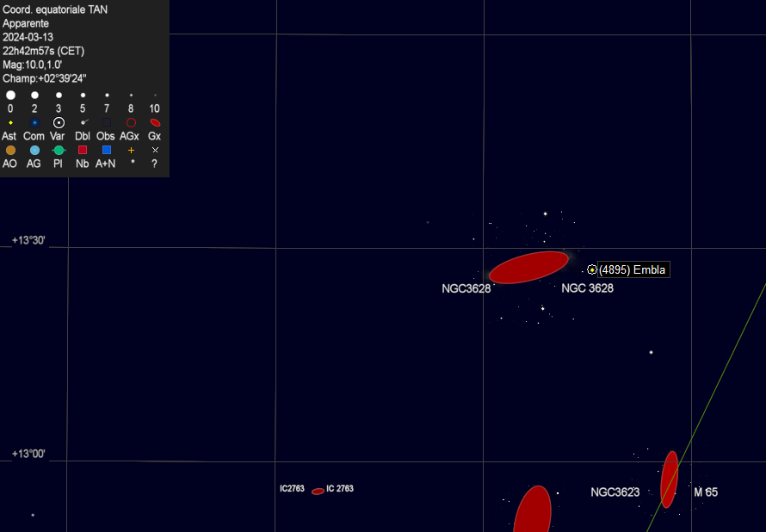This screenshot has width=766, height=532.
Task: Click the magnitude 10 star dot in legend
Action: pyautogui.click(x=155, y=96)
